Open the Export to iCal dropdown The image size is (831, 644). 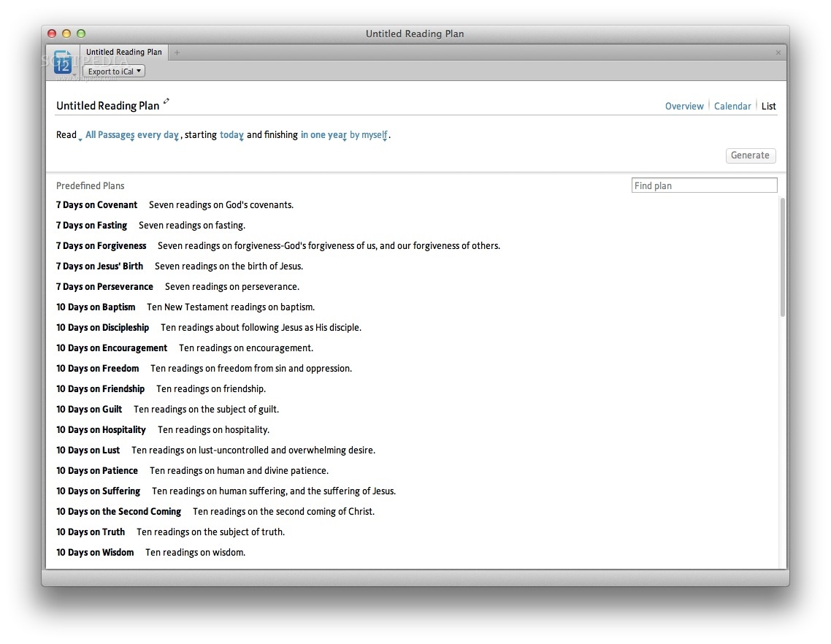coord(113,71)
